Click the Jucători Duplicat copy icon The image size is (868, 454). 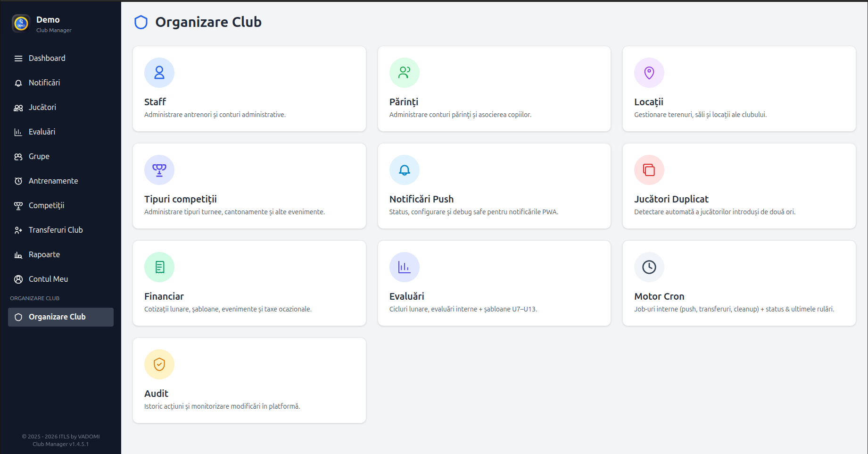click(649, 170)
